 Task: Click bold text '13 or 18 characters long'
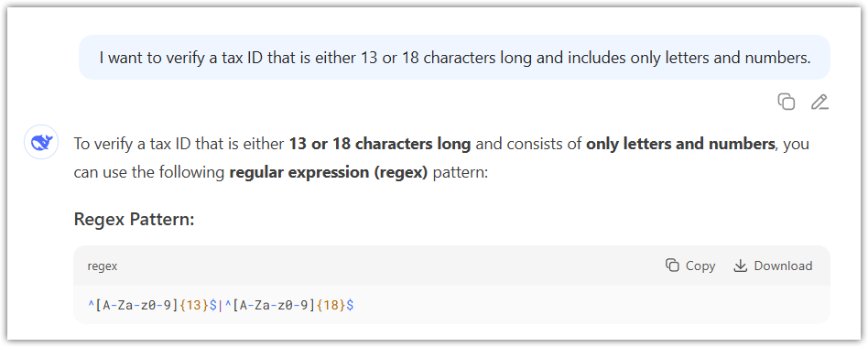[x=380, y=144]
